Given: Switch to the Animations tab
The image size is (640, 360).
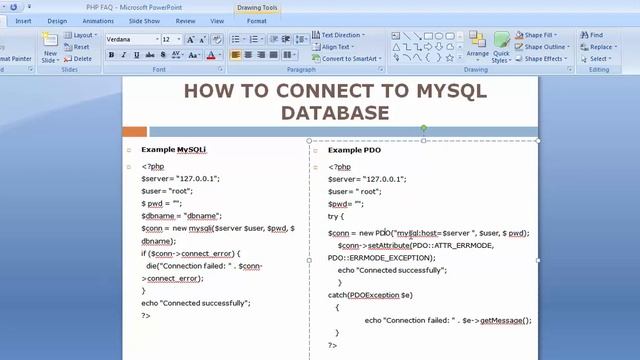Looking at the screenshot, I should [x=98, y=21].
